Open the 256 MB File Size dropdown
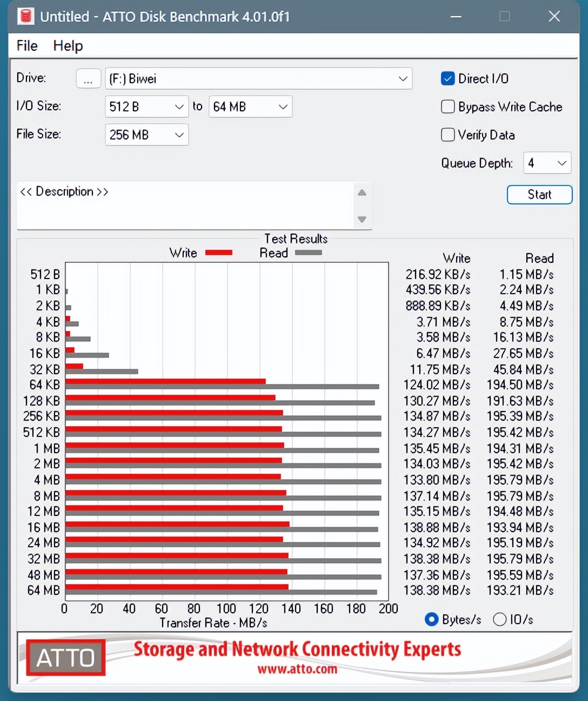 [x=146, y=135]
